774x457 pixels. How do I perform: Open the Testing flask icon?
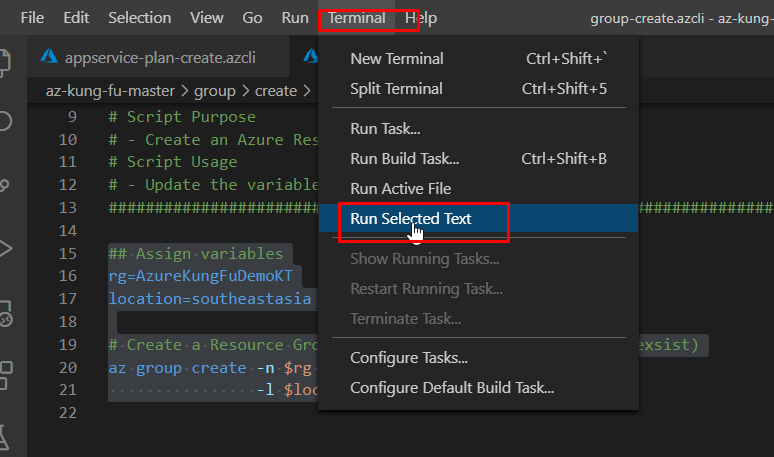pos(8,437)
